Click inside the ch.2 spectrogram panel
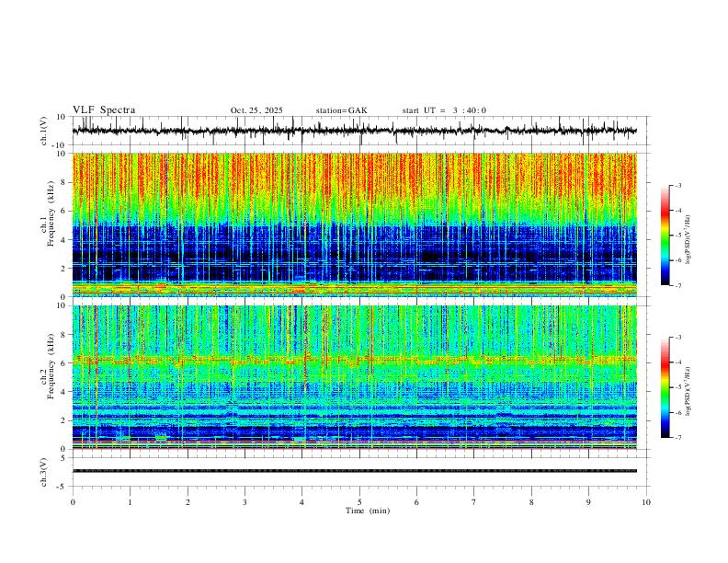Viewport: 728px width, 563px height. coord(355,377)
